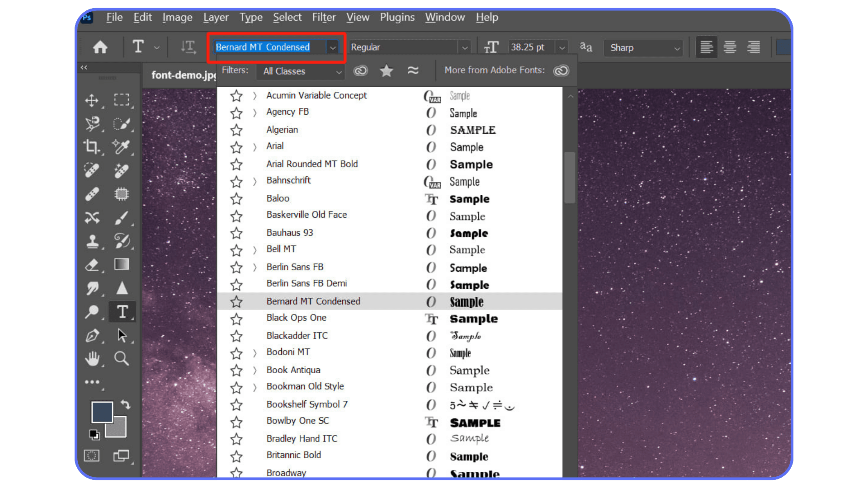Image resolution: width=868 pixels, height=488 pixels.
Task: Pick the Eyedropper tool
Action: coord(121,147)
